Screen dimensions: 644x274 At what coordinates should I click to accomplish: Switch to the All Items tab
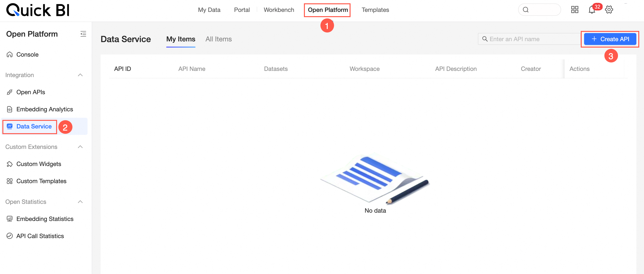pos(219,39)
